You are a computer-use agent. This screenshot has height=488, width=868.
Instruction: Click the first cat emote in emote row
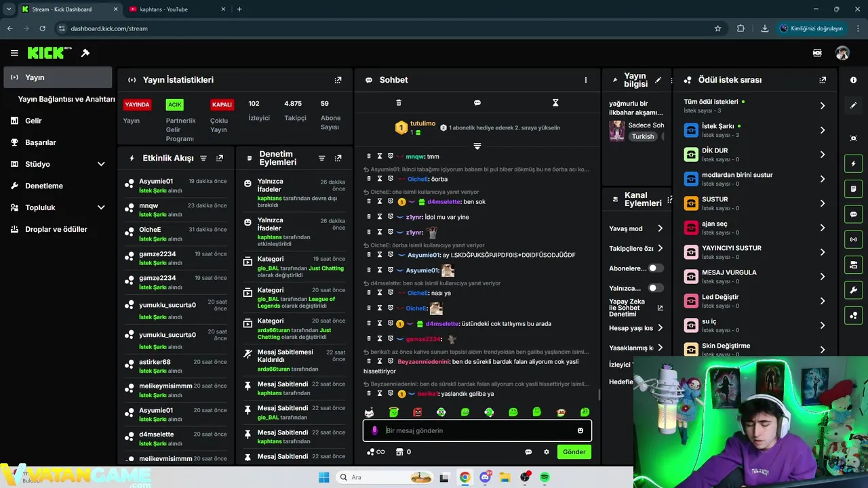[369, 412]
